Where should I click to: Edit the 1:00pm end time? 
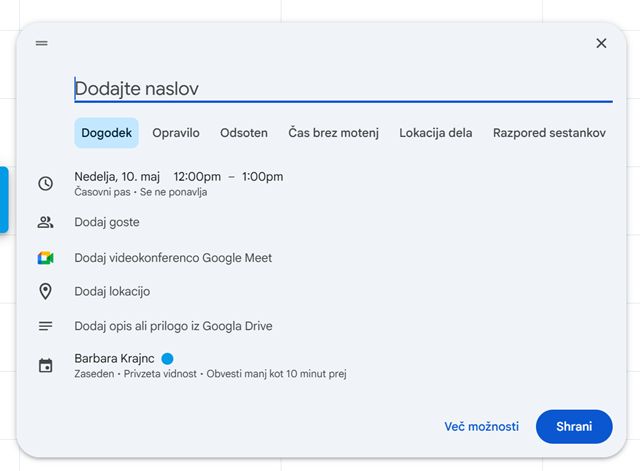[x=262, y=177]
